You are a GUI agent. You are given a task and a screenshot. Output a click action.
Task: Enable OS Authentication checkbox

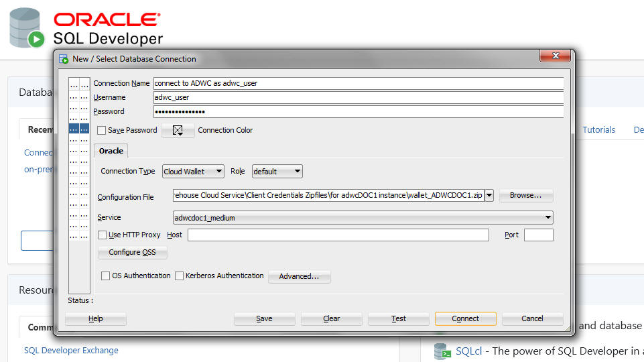point(106,276)
